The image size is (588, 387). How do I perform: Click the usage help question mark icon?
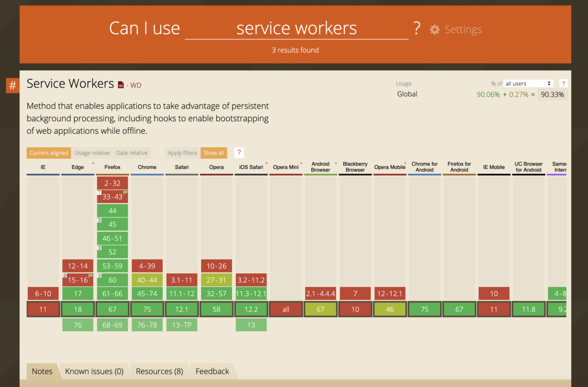(564, 84)
